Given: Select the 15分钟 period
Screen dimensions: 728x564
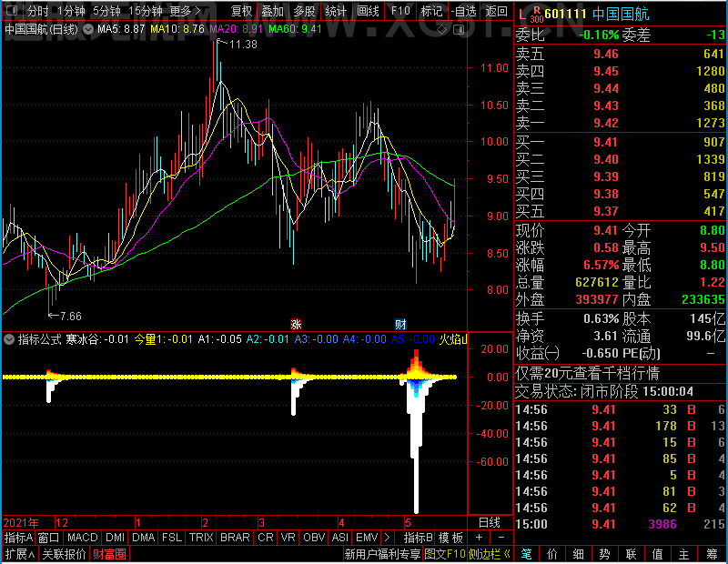Looking at the screenshot, I should pos(145,11).
